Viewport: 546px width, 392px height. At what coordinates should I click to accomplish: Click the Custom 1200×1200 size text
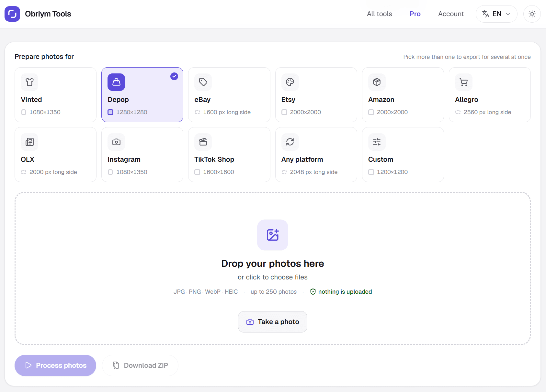coord(392,172)
